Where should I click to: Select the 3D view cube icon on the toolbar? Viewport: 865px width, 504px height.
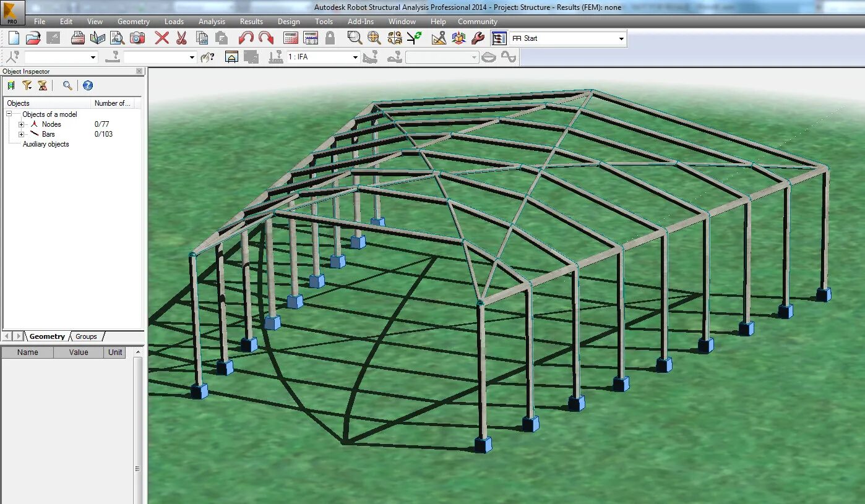pos(458,38)
